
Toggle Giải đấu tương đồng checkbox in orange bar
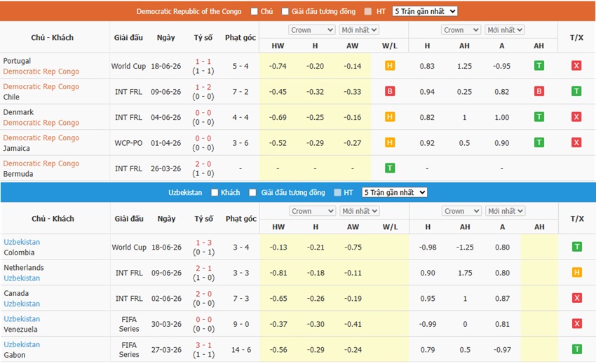point(285,11)
